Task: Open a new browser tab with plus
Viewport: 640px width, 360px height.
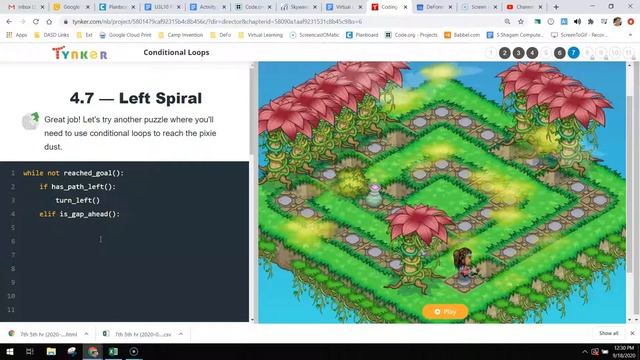Action: [556, 7]
